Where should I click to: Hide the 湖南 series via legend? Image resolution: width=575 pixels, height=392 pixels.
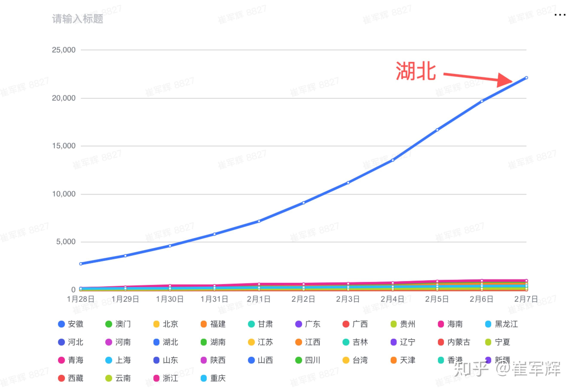213,342
